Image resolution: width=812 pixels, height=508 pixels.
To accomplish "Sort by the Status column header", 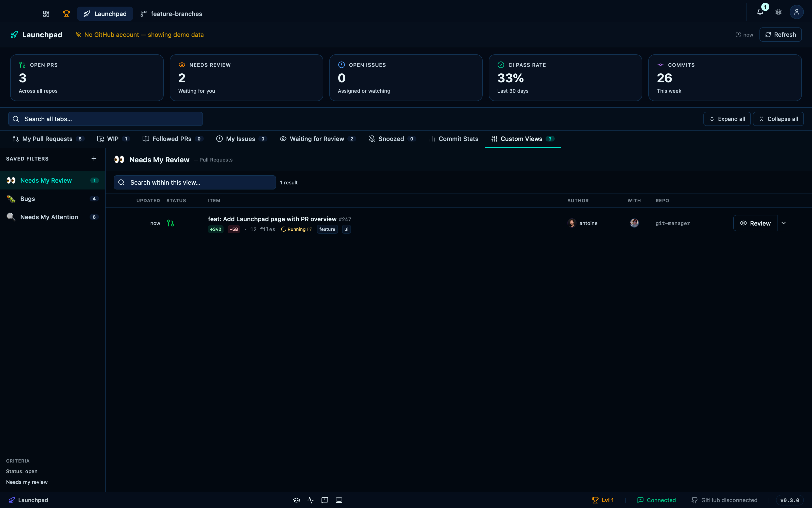I will (x=176, y=201).
